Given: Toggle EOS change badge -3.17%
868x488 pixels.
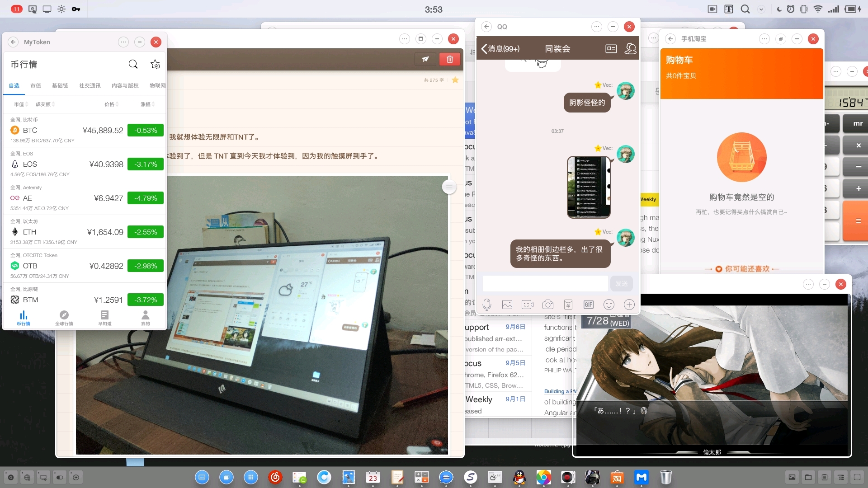Looking at the screenshot, I should pos(146,164).
